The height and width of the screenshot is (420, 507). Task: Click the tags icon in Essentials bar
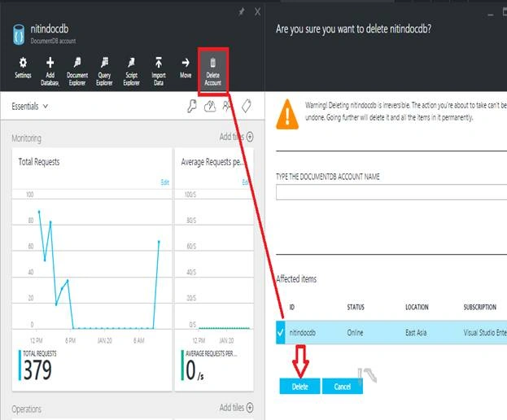247,106
